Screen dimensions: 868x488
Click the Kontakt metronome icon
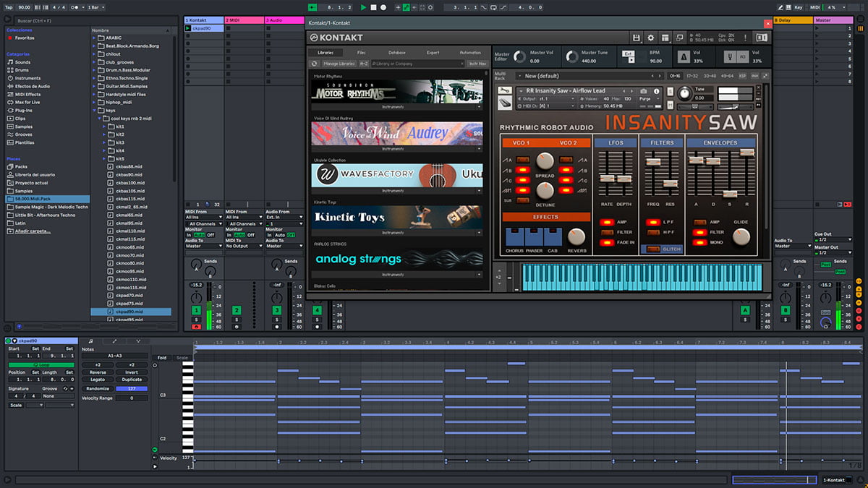684,56
